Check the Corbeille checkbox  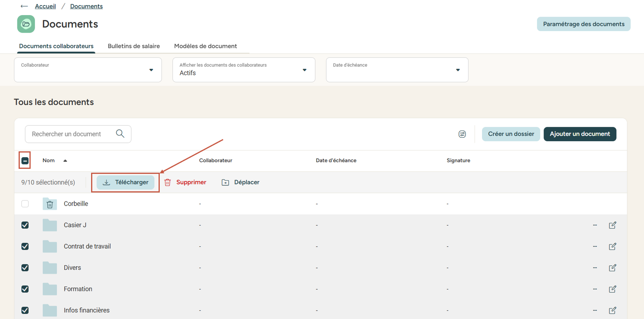click(x=25, y=204)
